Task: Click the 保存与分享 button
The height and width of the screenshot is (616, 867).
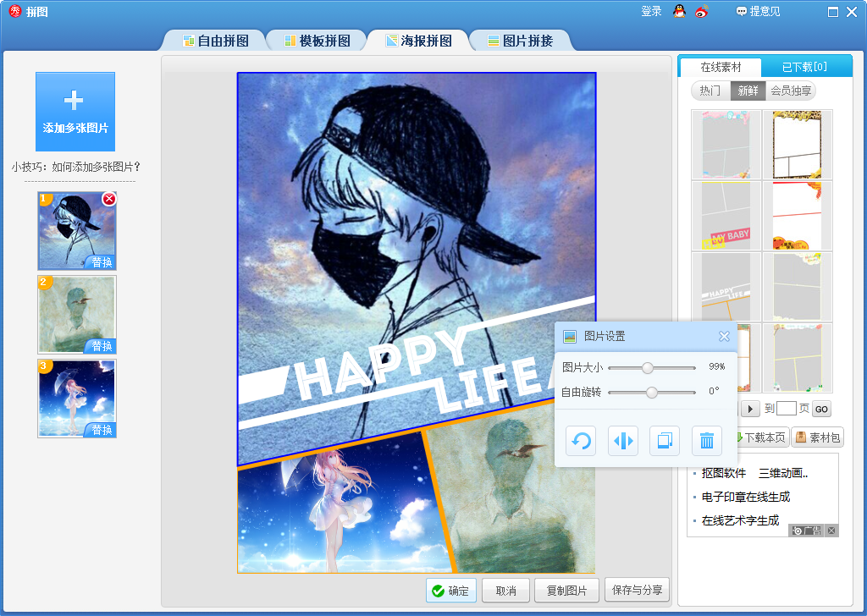Action: 637,589
